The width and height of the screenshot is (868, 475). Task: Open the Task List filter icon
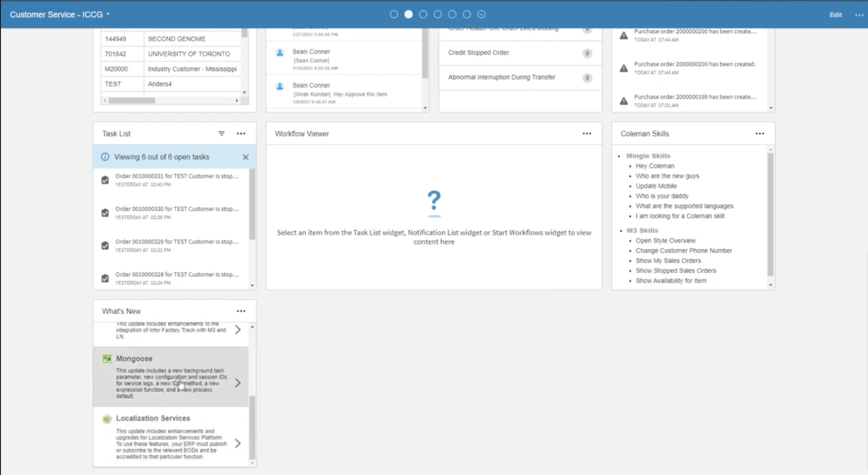[x=221, y=133]
